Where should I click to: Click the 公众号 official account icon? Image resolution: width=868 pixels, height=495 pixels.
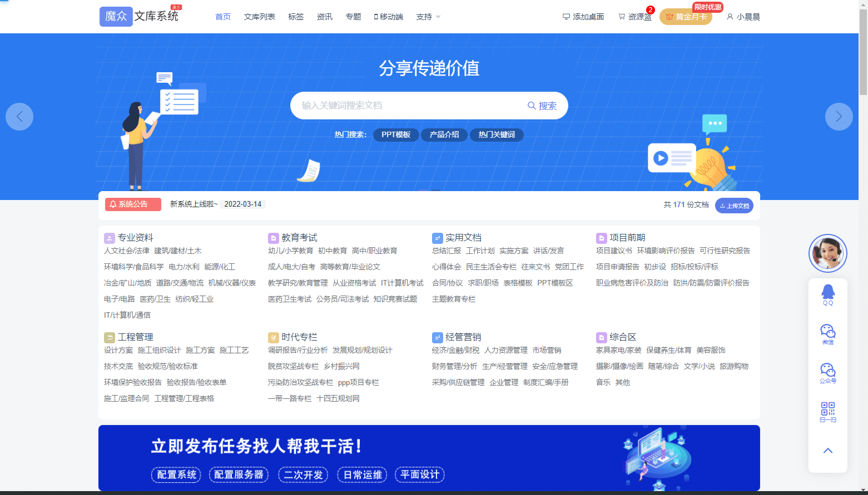pos(827,371)
